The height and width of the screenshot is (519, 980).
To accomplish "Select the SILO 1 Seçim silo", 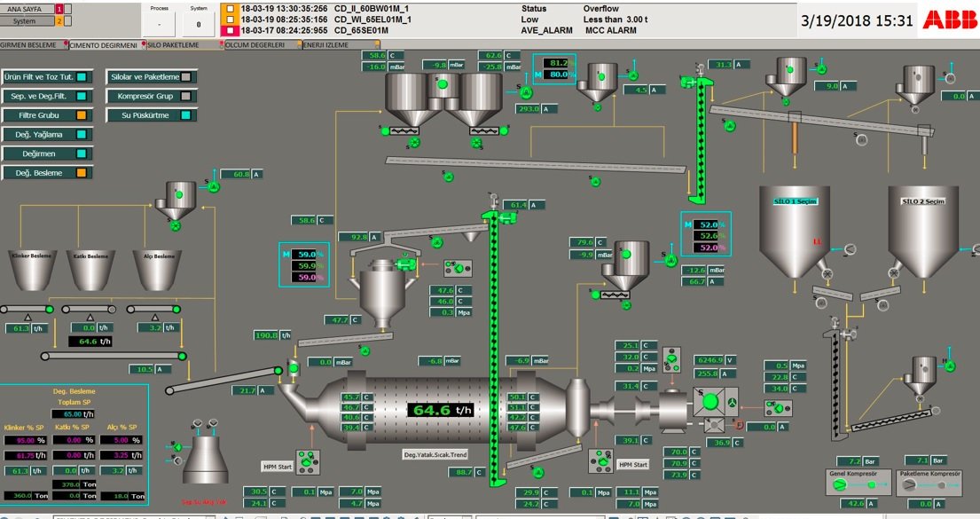I will pyautogui.click(x=794, y=229).
